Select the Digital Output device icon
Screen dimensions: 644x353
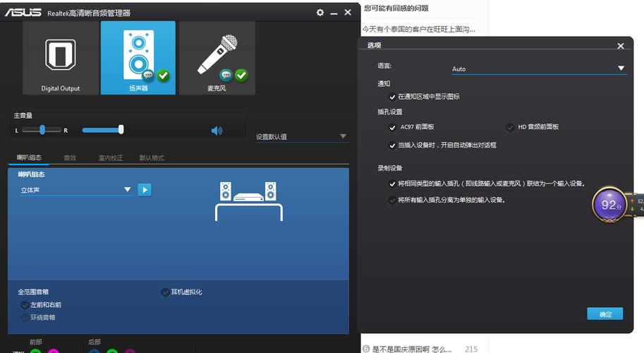click(61, 58)
